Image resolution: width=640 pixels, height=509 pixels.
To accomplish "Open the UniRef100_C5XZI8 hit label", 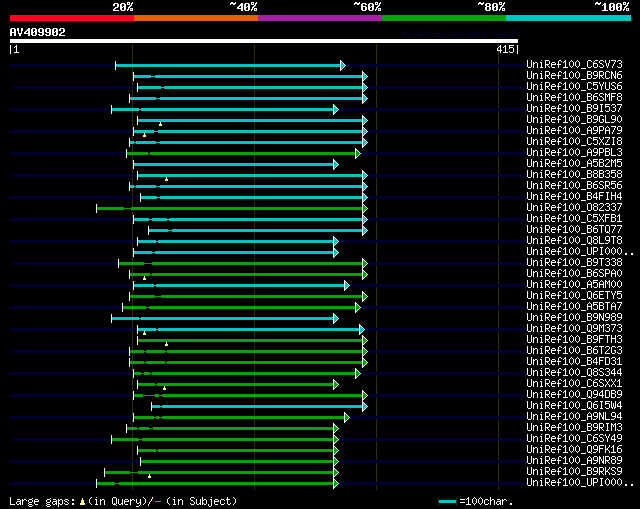I will tap(574, 142).
